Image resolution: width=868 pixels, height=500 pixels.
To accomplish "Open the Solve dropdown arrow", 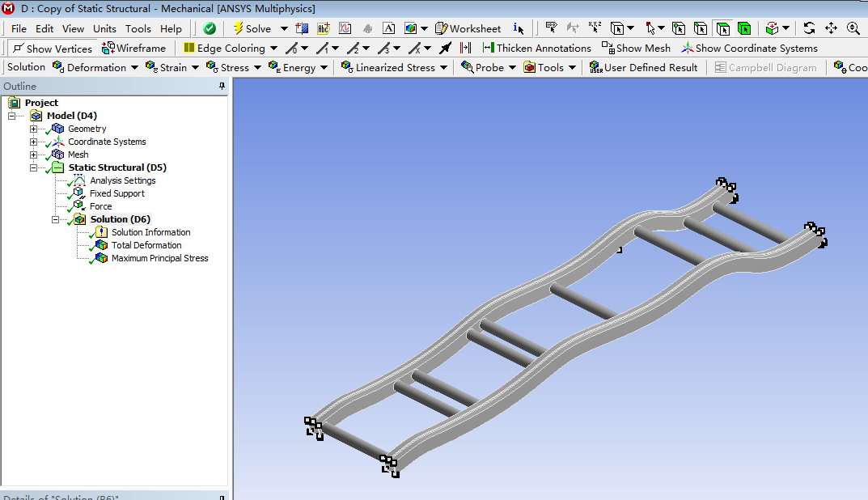I will tap(284, 29).
